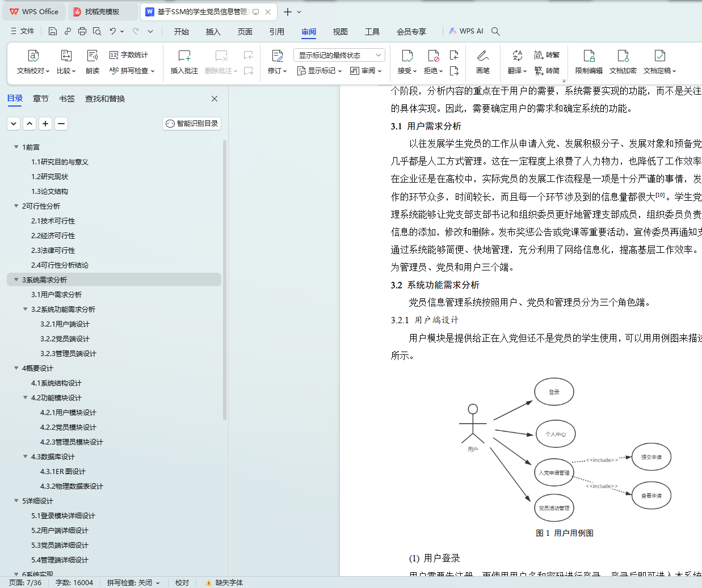Click the 校对 status bar entry
Viewport: 702px width, 588px height.
pyautogui.click(x=182, y=582)
